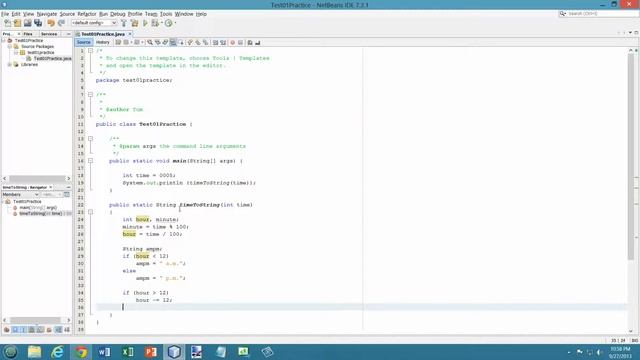This screenshot has width=640, height=360.
Task: Open File Explorer on the taskbar
Action: (34, 352)
